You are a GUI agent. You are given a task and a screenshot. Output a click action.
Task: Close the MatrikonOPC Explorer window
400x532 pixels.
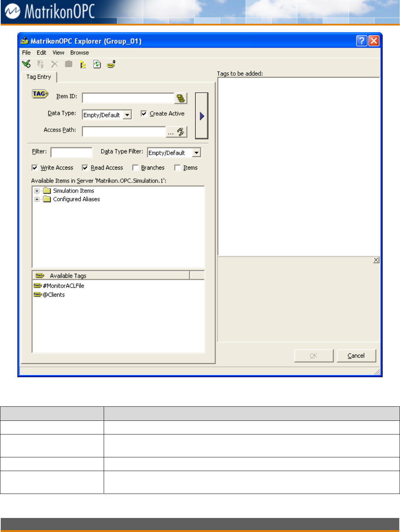pos(374,41)
